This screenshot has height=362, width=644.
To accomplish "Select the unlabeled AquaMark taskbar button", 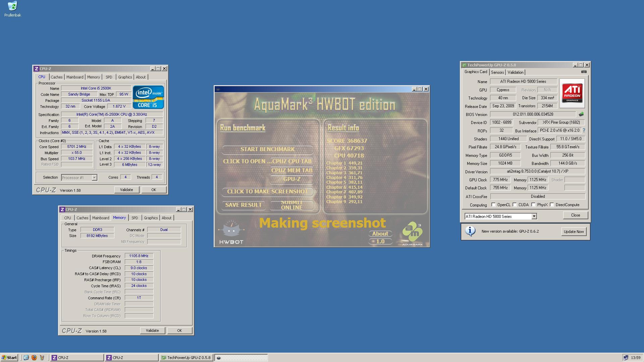I will [x=241, y=358].
